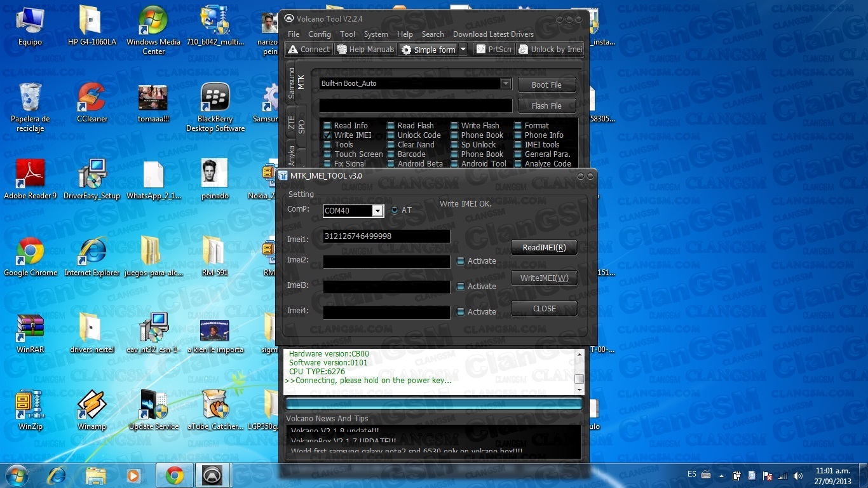The width and height of the screenshot is (868, 488).
Task: Click the Windows Start button
Action: click(16, 475)
